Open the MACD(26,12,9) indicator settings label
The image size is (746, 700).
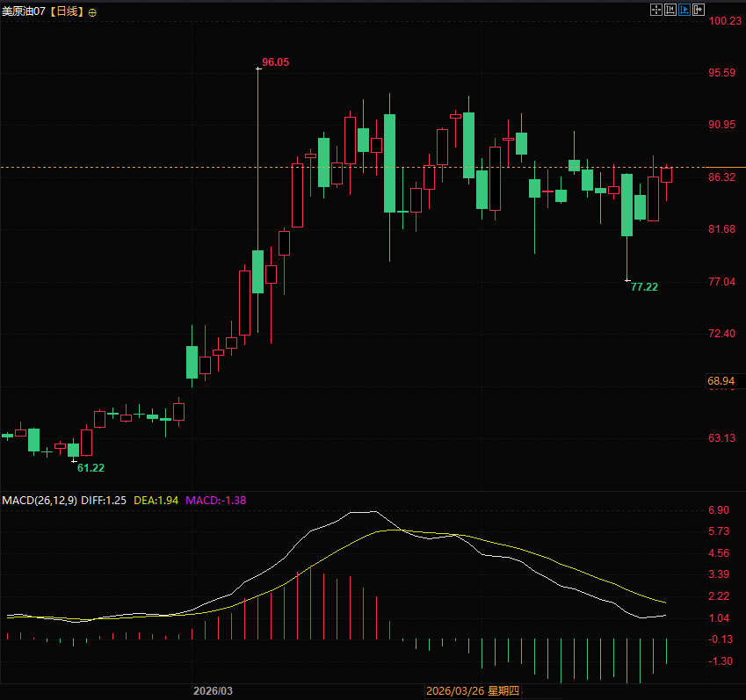40,501
